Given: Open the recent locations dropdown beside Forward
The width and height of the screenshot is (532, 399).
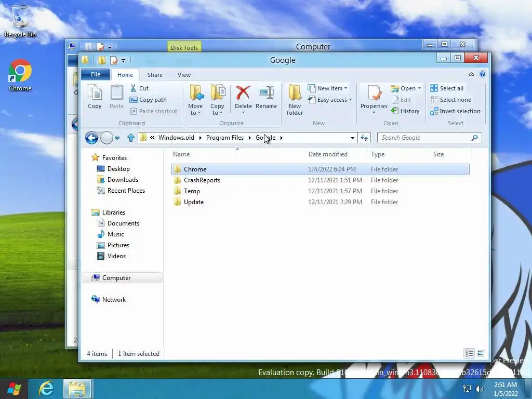Looking at the screenshot, I should click(x=117, y=138).
